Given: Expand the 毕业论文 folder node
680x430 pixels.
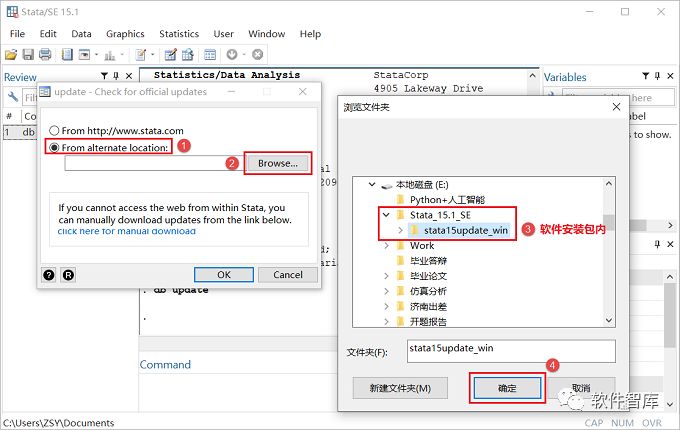Looking at the screenshot, I should click(386, 276).
